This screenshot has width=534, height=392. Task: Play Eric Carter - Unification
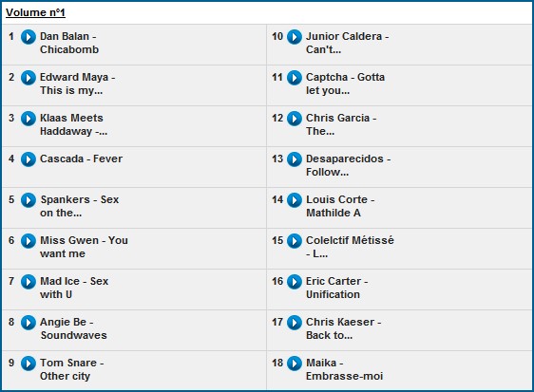tap(295, 282)
